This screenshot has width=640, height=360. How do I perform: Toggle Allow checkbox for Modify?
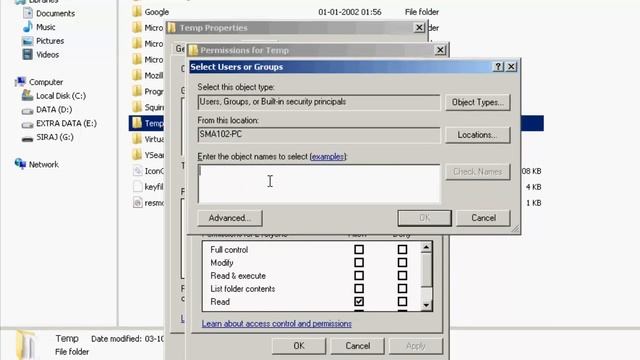[x=359, y=262]
